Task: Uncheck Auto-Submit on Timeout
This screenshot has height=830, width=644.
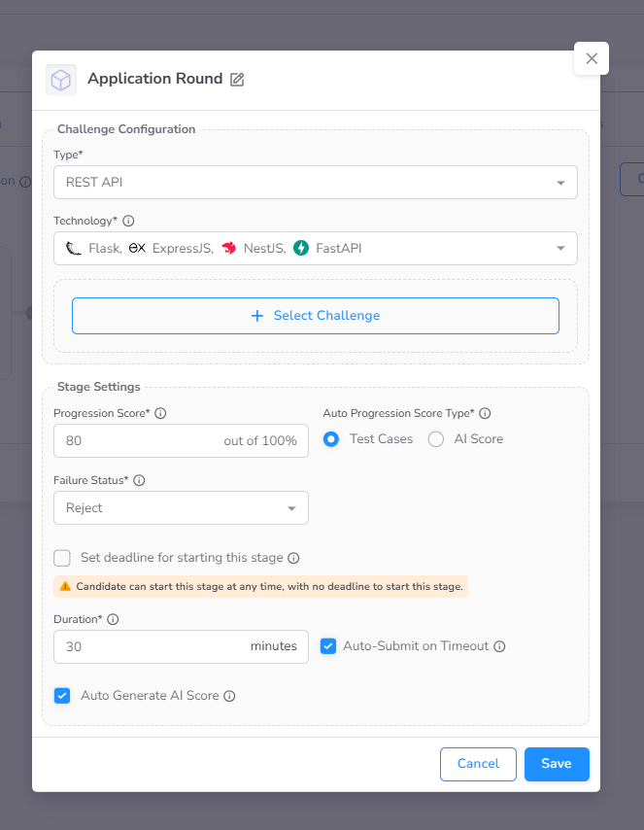Action: [x=328, y=645]
